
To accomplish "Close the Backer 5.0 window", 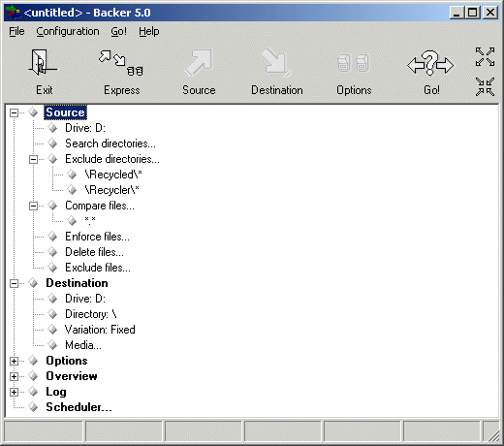I will (490, 13).
